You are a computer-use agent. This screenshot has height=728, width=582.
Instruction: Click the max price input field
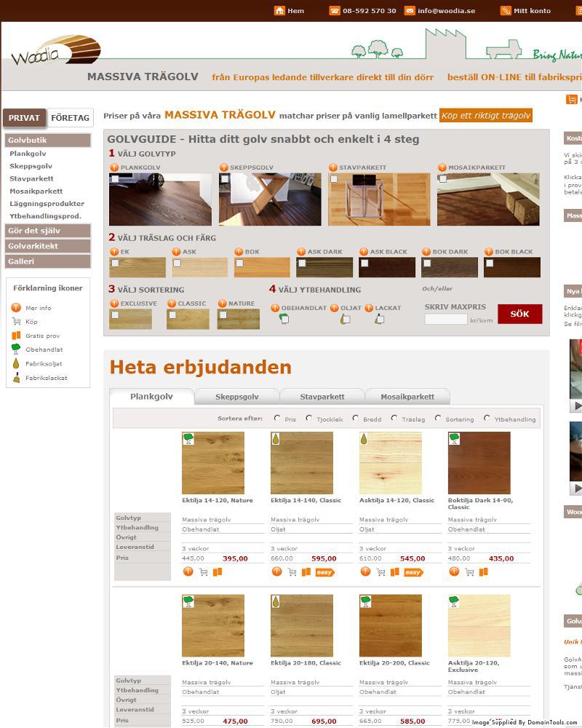click(446, 320)
